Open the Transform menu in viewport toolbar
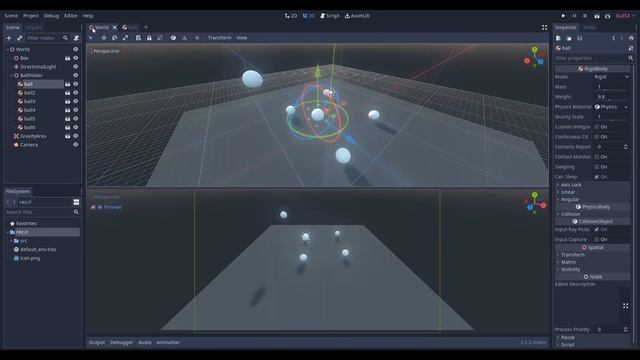This screenshot has width=640, height=360. (x=219, y=38)
